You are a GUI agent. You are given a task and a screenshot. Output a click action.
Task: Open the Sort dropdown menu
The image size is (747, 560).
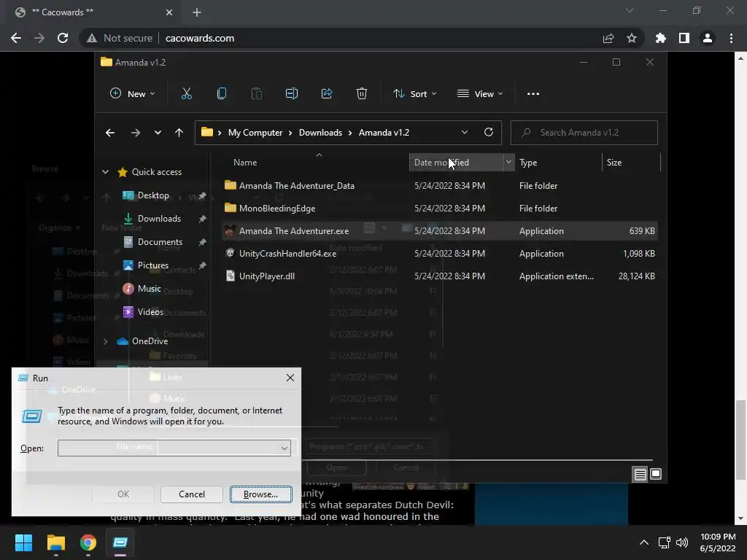click(414, 94)
